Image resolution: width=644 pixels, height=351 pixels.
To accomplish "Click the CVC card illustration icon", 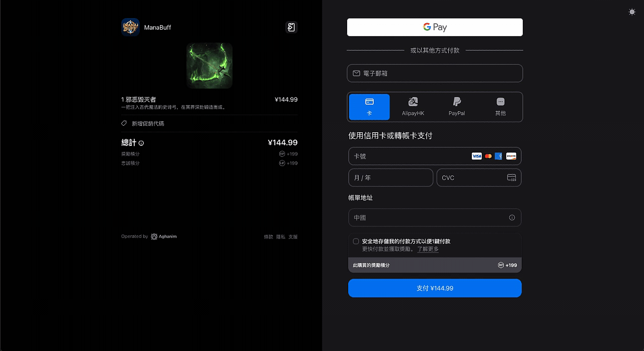I will point(512,178).
